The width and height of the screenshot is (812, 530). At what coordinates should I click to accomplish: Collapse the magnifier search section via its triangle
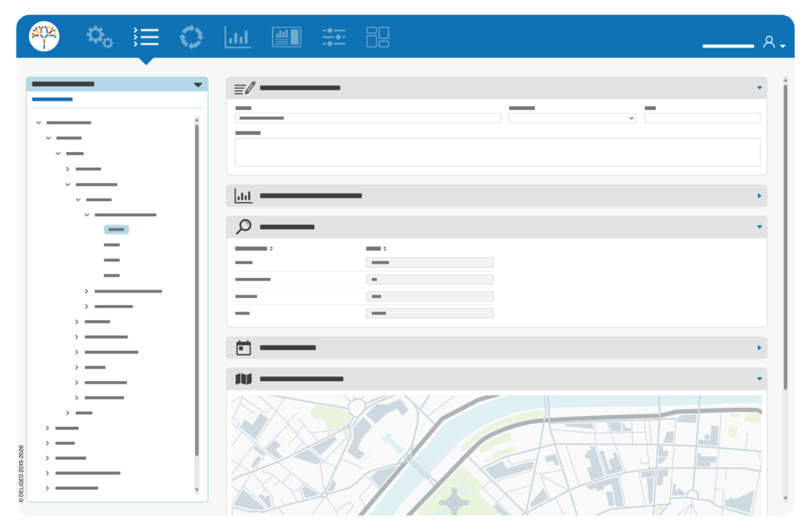(759, 227)
